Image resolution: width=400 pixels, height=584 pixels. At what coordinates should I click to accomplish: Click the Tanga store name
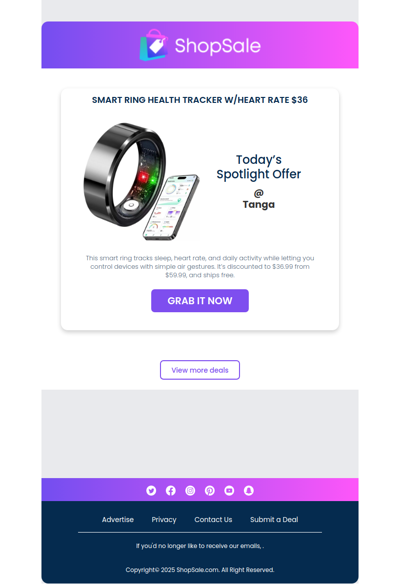click(x=259, y=204)
